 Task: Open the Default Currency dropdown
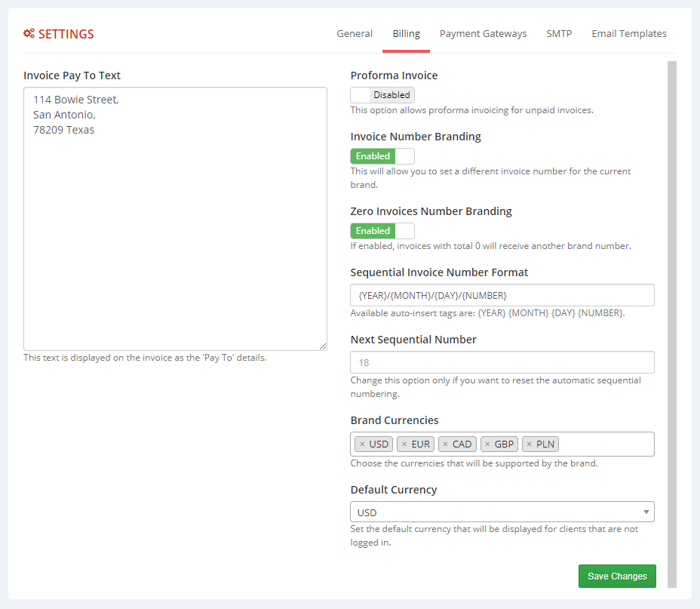pyautogui.click(x=502, y=512)
